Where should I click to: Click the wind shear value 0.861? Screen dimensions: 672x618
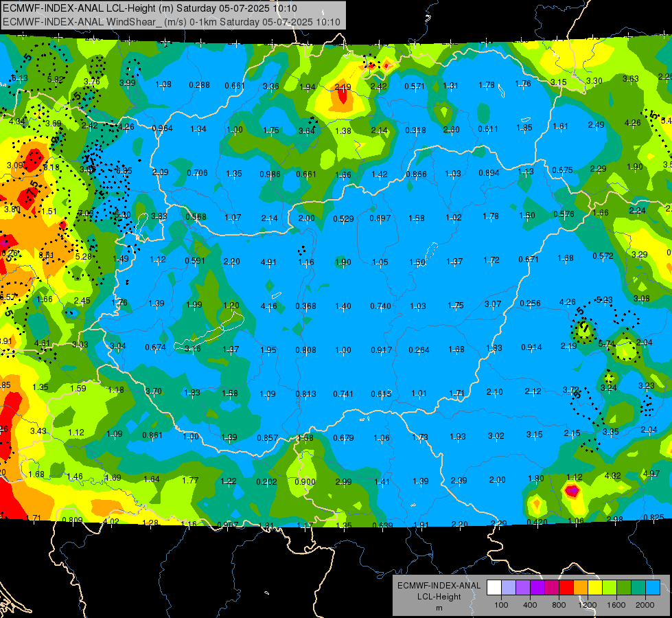click(152, 435)
